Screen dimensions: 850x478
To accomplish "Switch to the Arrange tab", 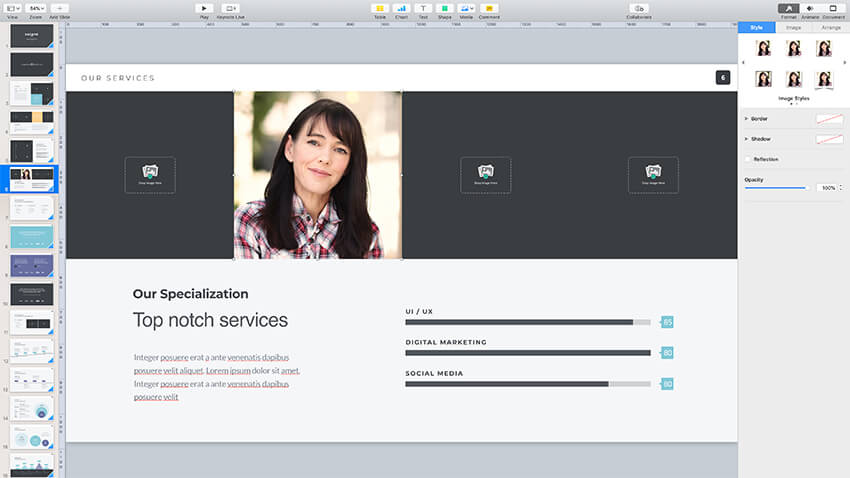I will pyautogui.click(x=831, y=28).
